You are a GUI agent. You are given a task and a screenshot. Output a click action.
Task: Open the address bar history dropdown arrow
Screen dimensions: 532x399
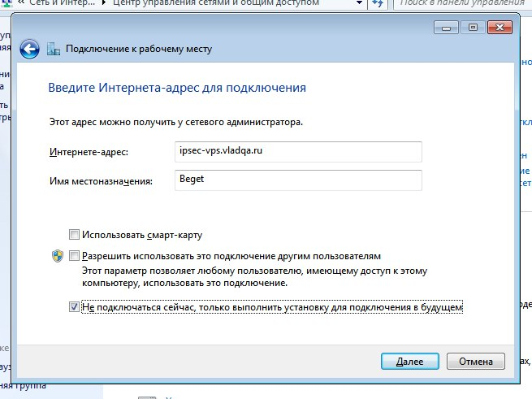[359, 3]
